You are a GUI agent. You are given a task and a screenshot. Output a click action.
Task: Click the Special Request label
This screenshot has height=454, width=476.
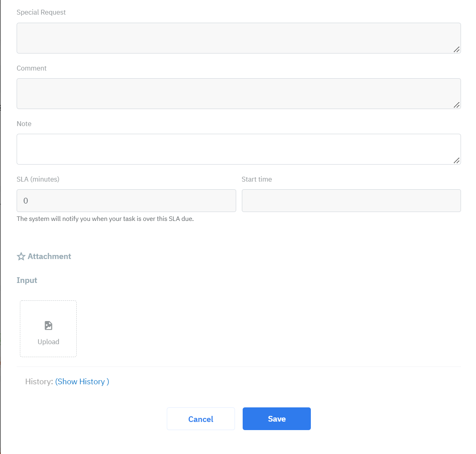tap(41, 12)
